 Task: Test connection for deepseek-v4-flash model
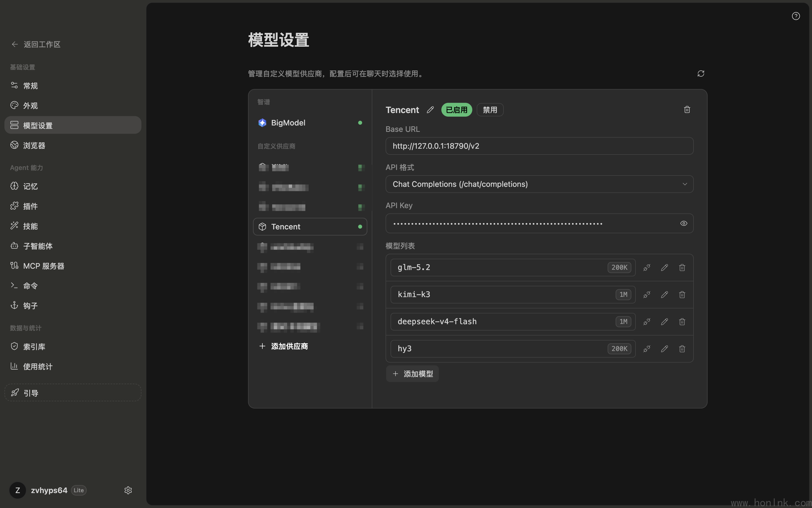[647, 321]
